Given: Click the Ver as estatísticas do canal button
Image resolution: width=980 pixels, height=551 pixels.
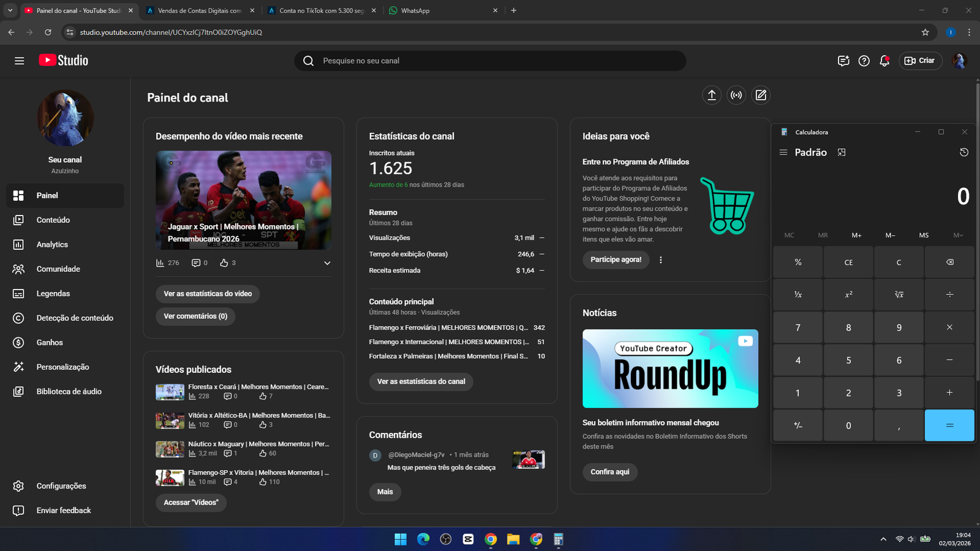Looking at the screenshot, I should click(x=421, y=381).
